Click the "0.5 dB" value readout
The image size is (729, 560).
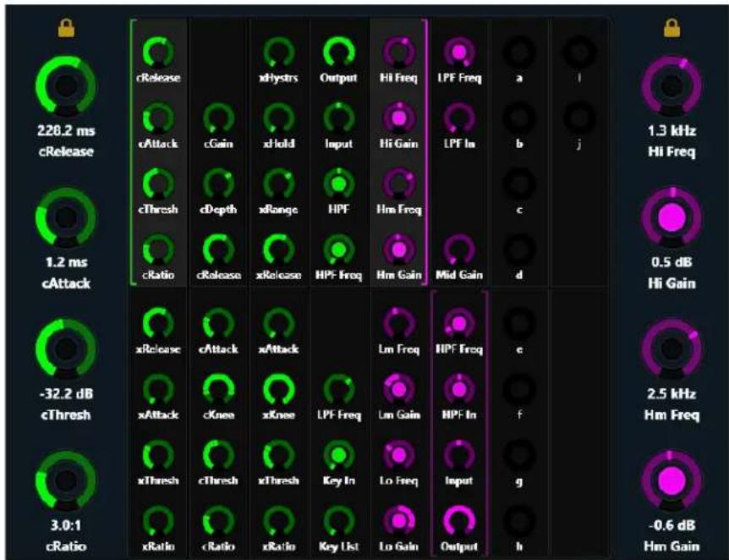click(x=671, y=262)
